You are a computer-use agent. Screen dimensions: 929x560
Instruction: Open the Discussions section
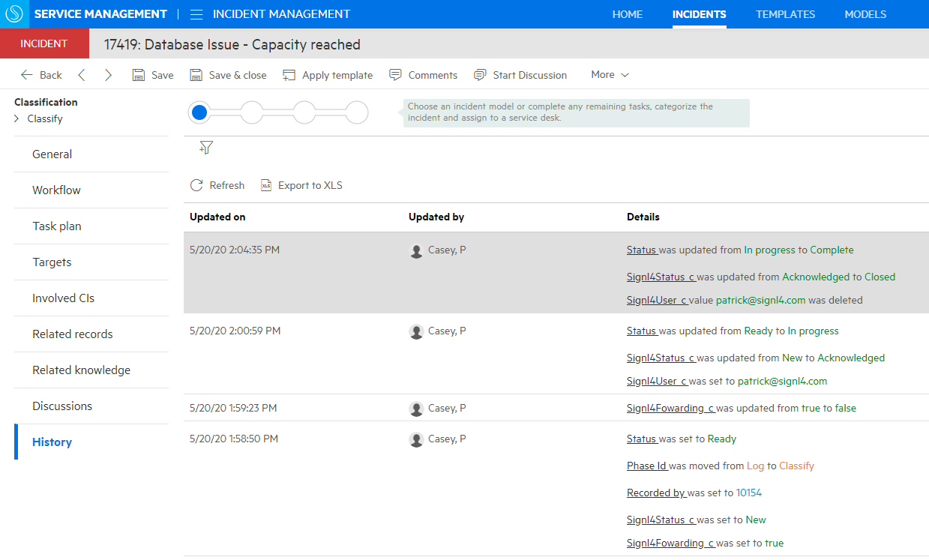pos(91,406)
